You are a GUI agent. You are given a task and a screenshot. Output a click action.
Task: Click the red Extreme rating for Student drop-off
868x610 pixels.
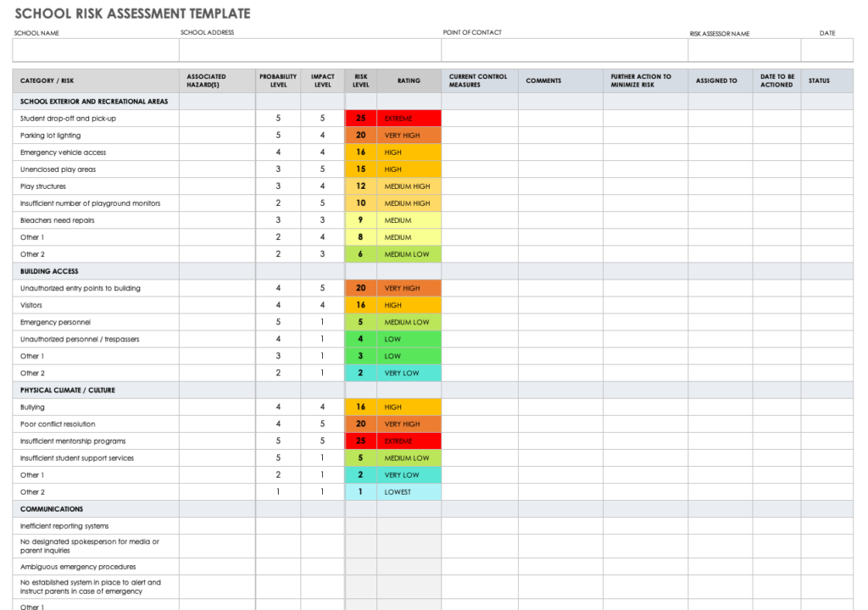coord(409,119)
